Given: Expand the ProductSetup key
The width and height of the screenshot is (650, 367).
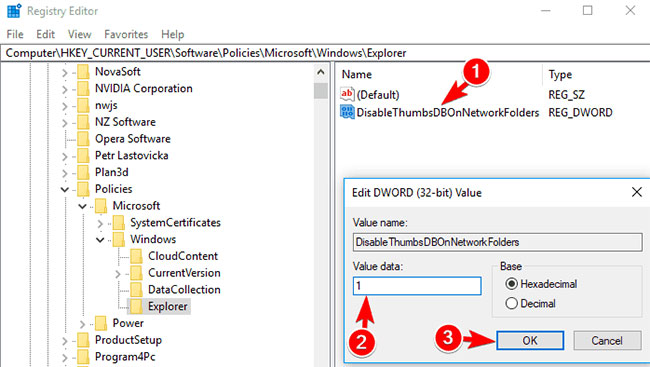Looking at the screenshot, I should [x=65, y=341].
